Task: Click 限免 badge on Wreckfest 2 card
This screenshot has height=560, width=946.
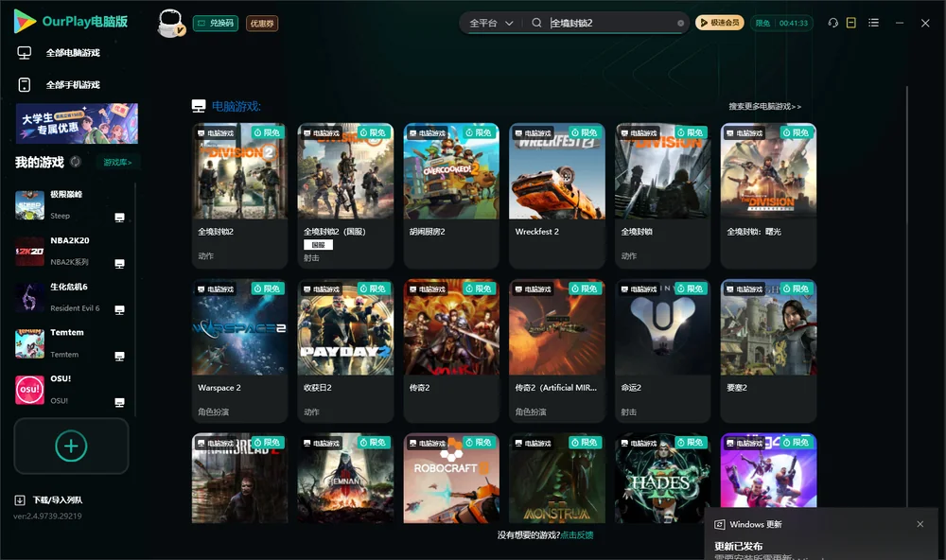Action: pyautogui.click(x=586, y=132)
